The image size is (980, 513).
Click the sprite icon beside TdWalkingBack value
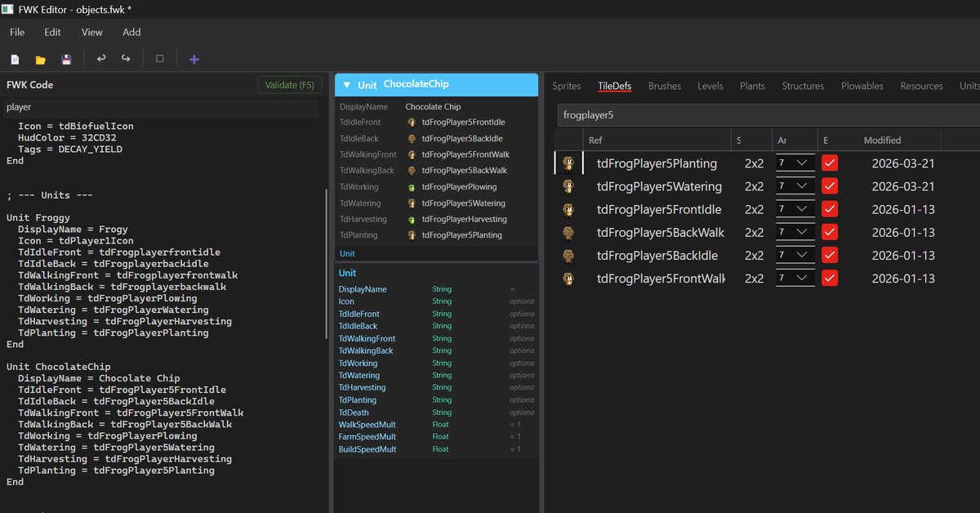(x=412, y=171)
